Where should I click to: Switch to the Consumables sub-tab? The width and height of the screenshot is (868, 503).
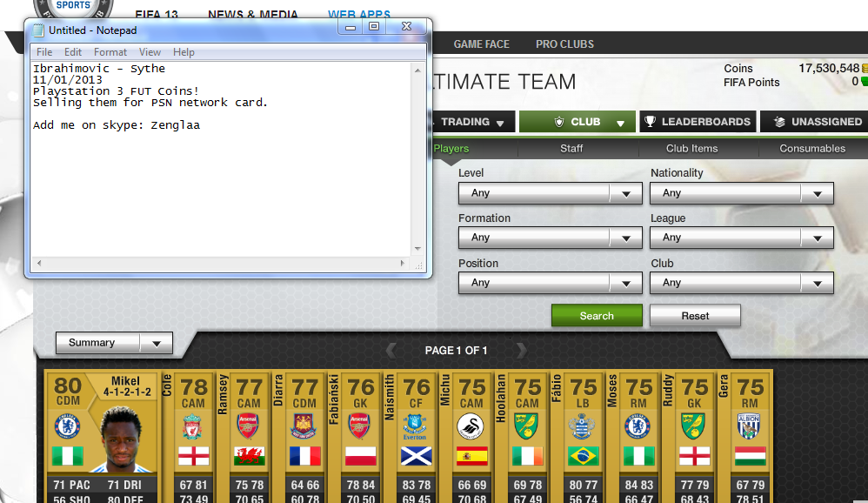tap(812, 149)
